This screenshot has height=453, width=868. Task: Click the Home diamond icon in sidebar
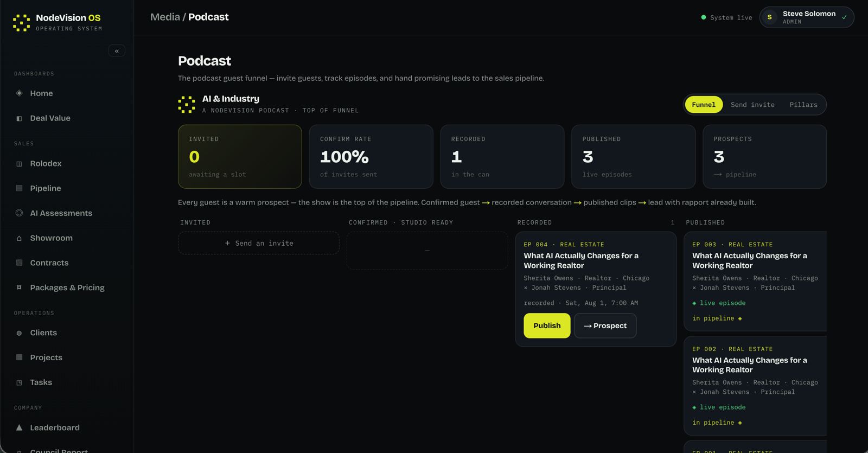pos(19,93)
